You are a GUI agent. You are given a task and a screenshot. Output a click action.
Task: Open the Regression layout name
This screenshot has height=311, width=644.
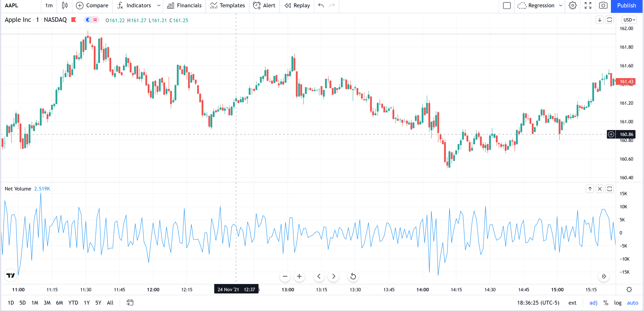pyautogui.click(x=536, y=6)
